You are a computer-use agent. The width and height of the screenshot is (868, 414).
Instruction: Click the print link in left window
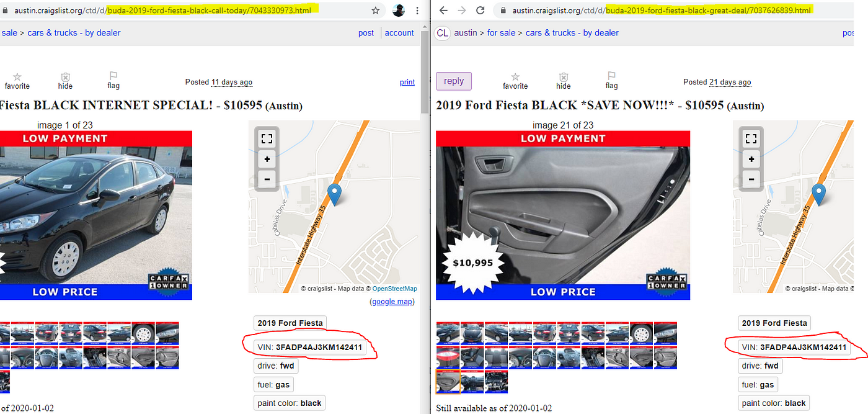coord(407,82)
